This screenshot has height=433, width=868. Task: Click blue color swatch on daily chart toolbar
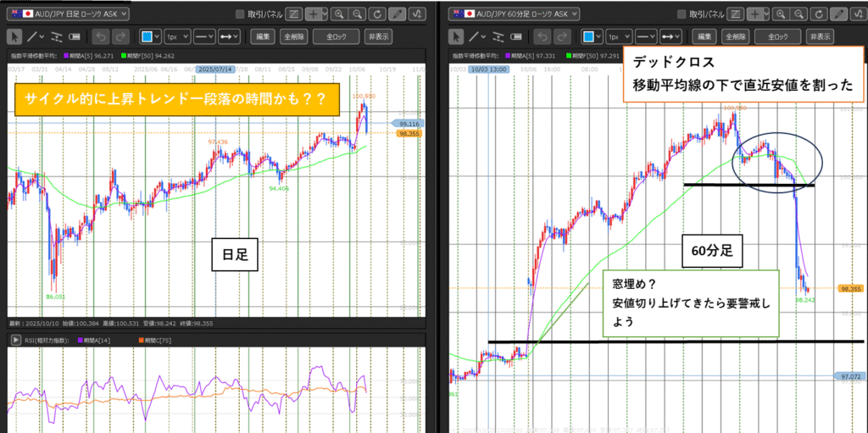tap(146, 36)
